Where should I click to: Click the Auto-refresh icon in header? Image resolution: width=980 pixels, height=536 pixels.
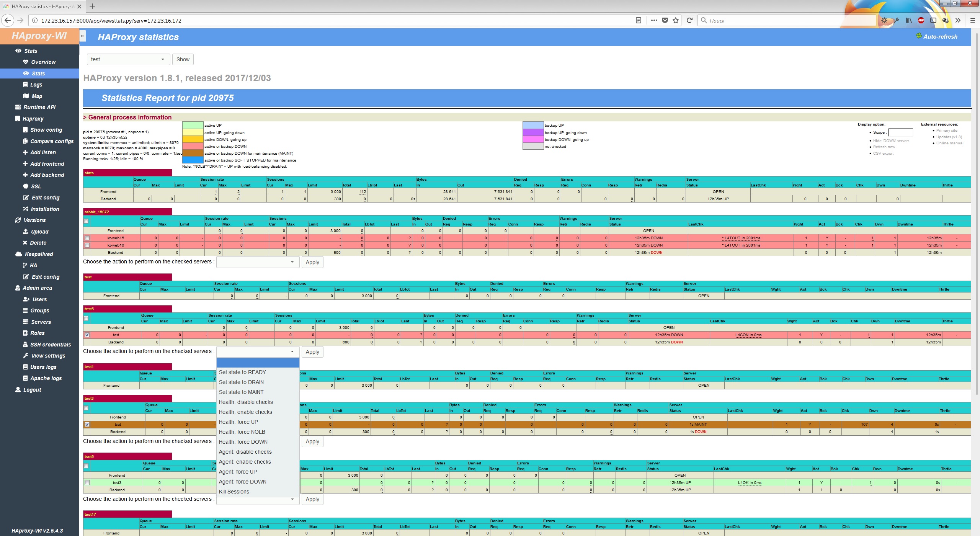[918, 36]
